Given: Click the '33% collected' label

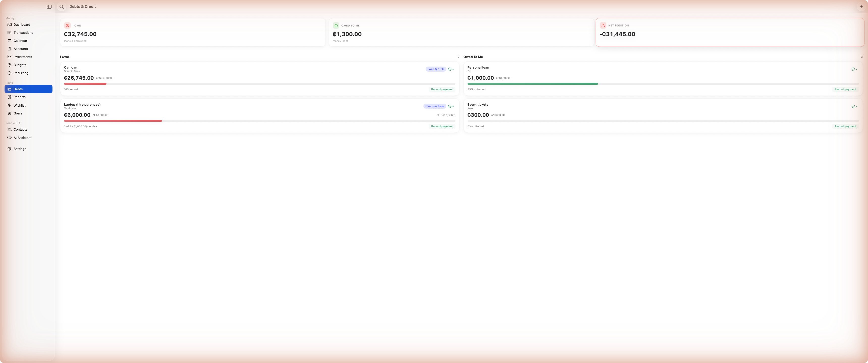Looking at the screenshot, I should 476,89.
